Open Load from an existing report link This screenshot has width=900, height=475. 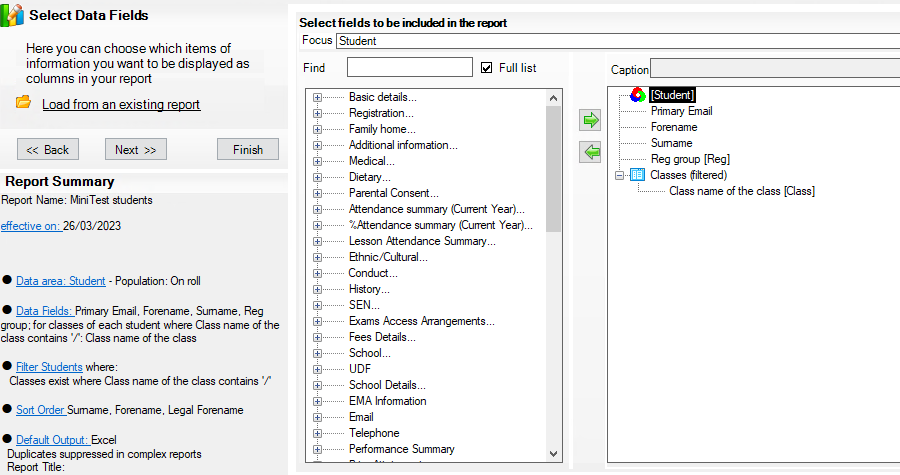121,104
